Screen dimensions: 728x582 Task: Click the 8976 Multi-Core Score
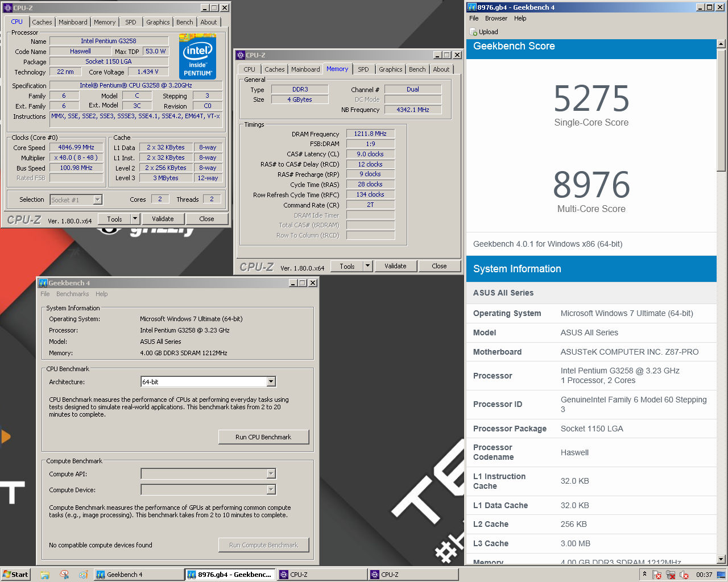[591, 185]
